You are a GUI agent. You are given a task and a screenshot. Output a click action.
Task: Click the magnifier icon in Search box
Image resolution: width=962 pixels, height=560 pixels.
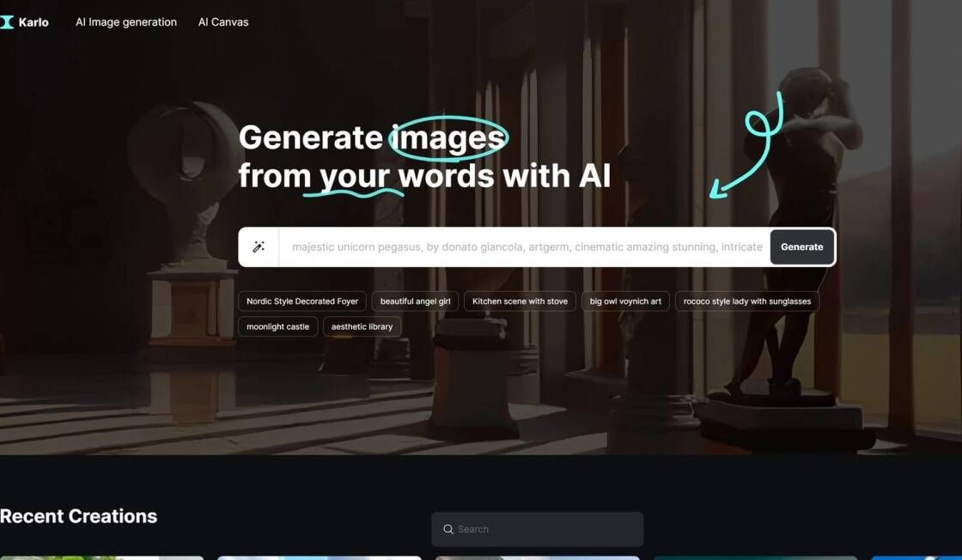pyautogui.click(x=448, y=529)
